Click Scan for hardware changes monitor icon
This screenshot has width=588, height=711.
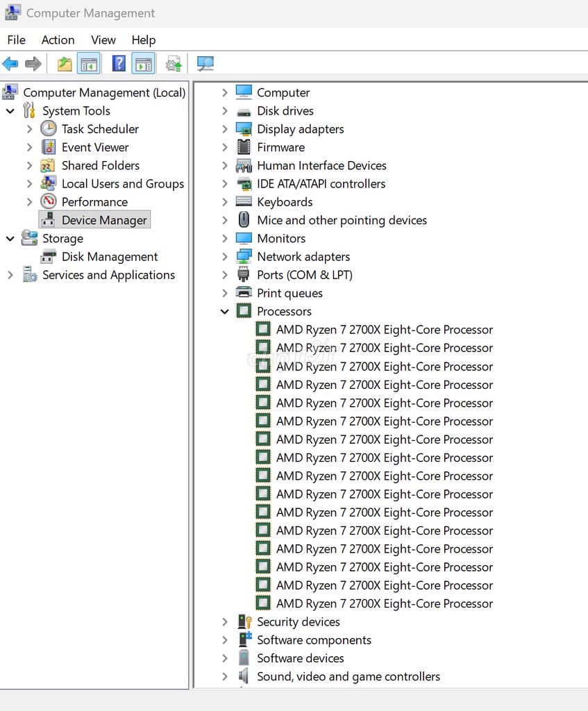[x=205, y=64]
